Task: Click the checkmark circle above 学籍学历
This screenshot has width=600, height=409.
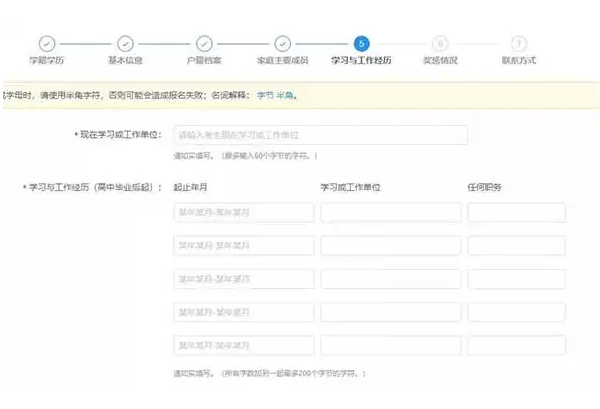Action: tap(47, 44)
